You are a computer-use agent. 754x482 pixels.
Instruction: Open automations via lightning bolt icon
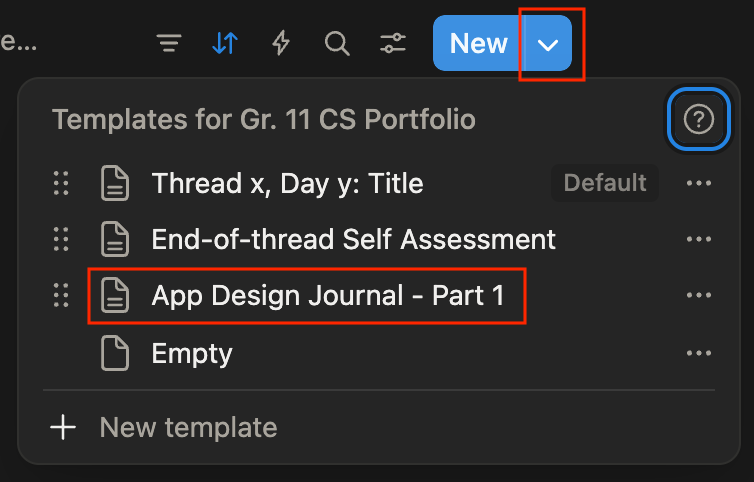click(281, 44)
